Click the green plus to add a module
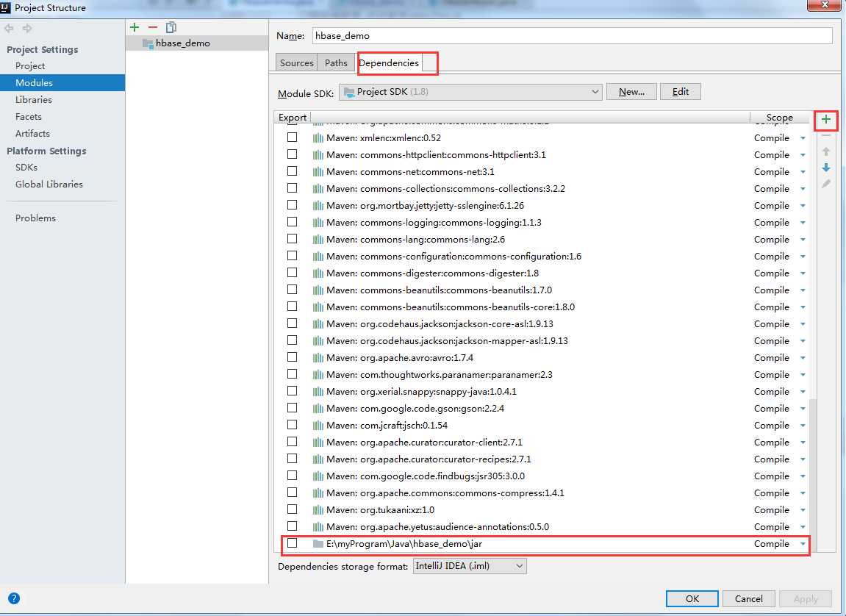This screenshot has width=846, height=616. pos(135,27)
